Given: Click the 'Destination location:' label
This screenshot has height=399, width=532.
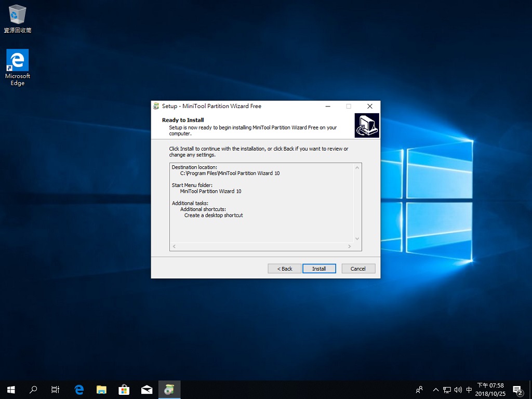Looking at the screenshot, I should click(x=194, y=167).
